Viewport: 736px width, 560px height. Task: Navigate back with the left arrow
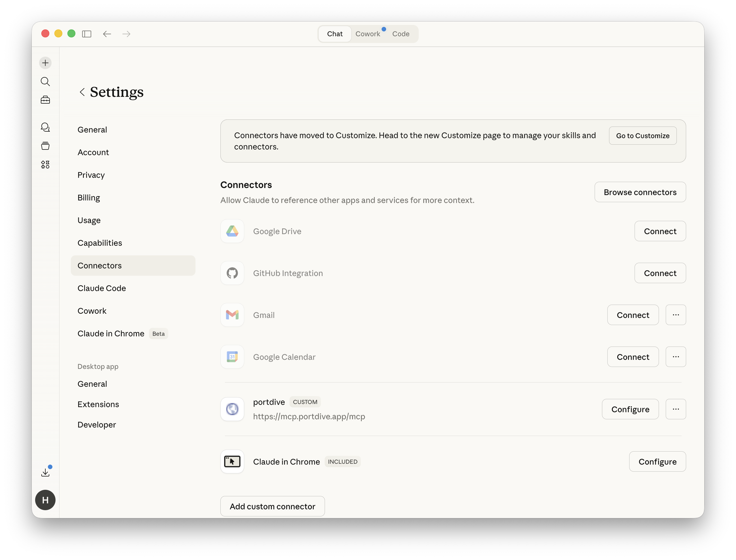pyautogui.click(x=107, y=34)
